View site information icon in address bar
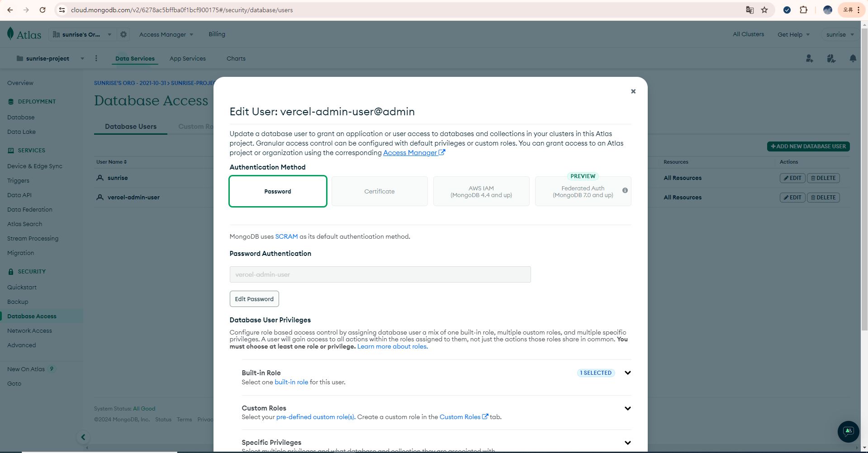This screenshot has height=453, width=868. 62,10
